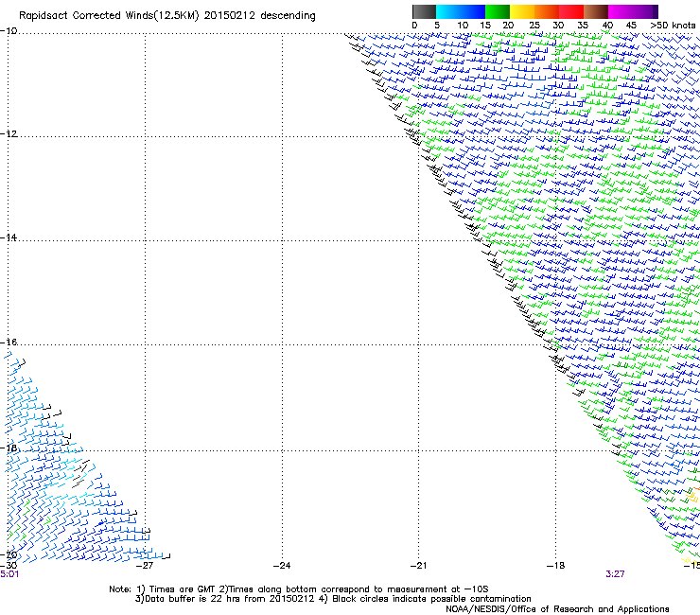The width and height of the screenshot is (700, 615).
Task: Click the green 15-20 knots color swatch
Action: click(498, 11)
